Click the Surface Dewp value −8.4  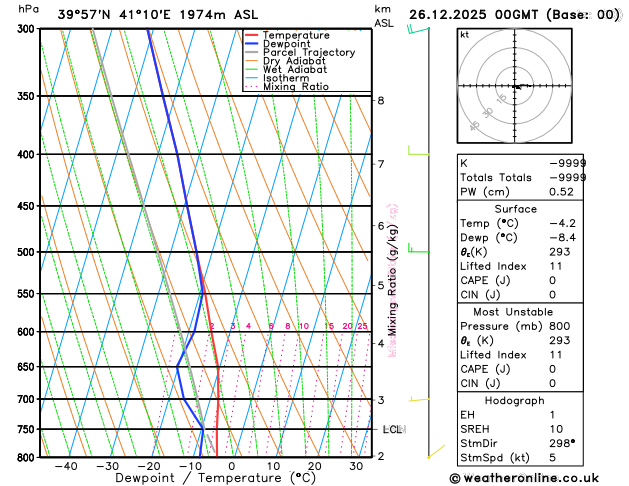pyautogui.click(x=562, y=238)
